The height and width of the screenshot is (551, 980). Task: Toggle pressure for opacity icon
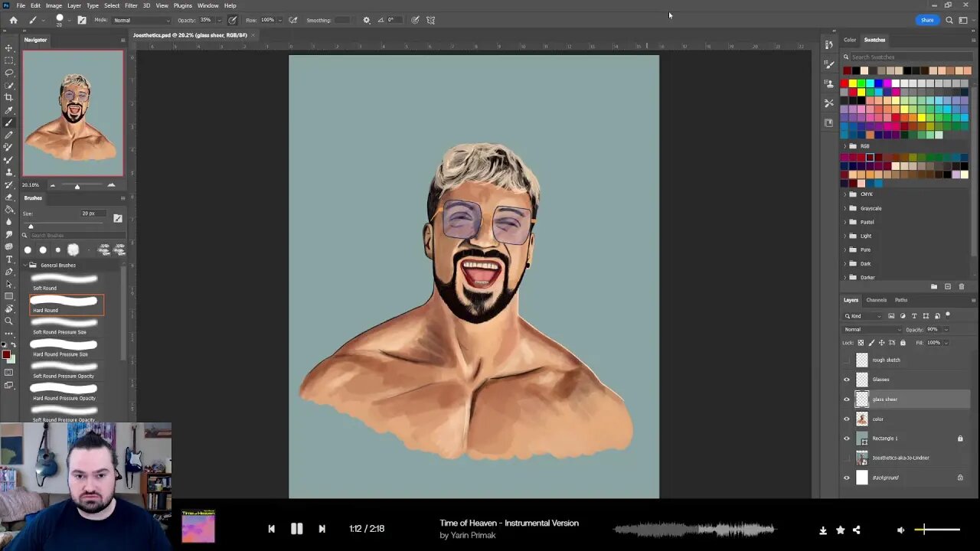coord(233,20)
